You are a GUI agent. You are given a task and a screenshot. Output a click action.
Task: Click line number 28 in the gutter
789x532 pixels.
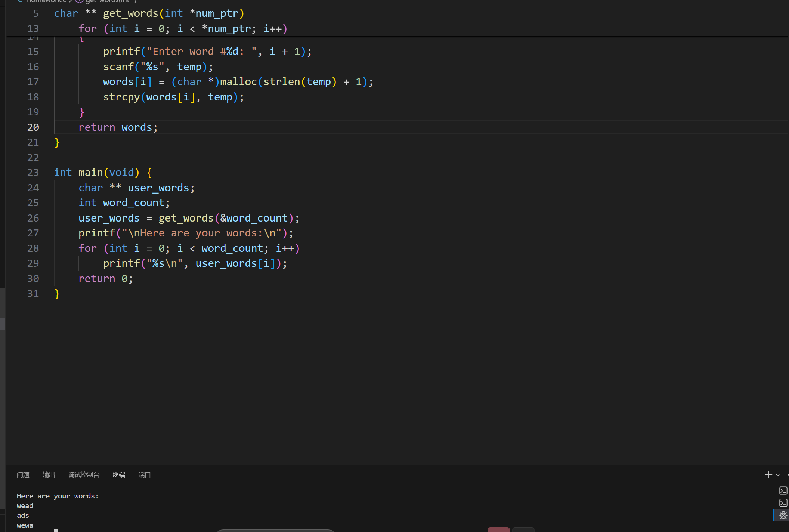[x=33, y=248]
